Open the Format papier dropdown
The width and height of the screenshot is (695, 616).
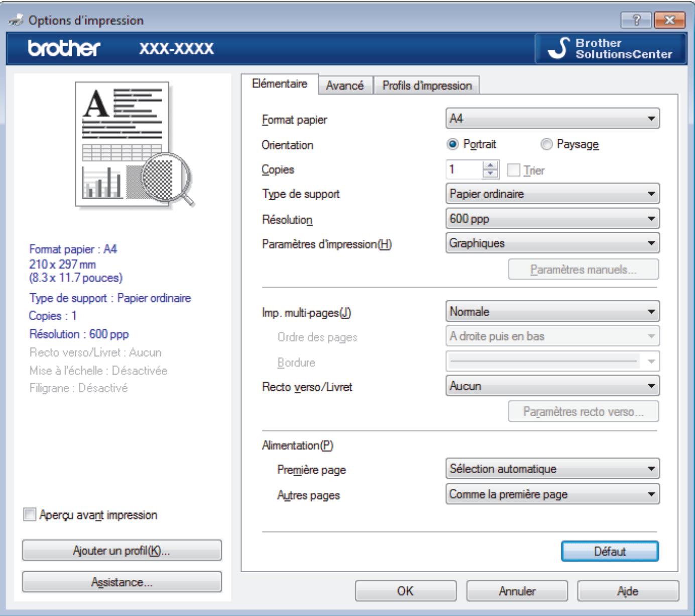pos(552,119)
